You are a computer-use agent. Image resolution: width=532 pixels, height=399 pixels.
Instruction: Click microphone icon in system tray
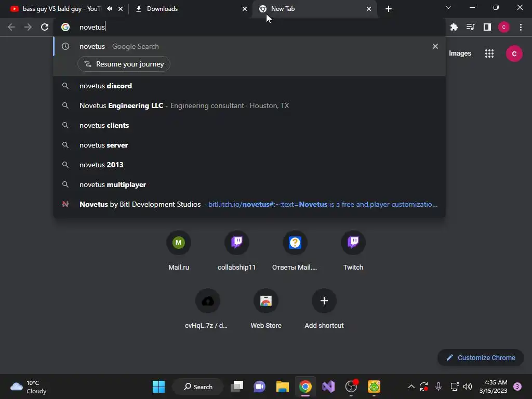click(x=438, y=387)
